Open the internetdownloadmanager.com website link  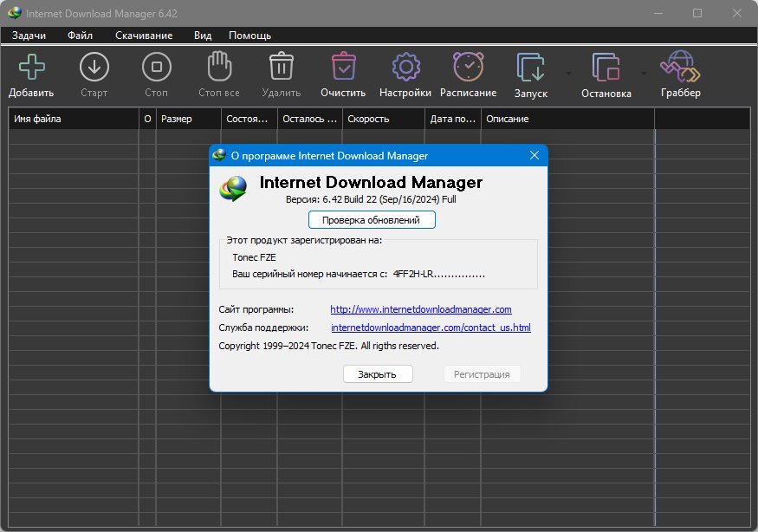tap(420, 309)
